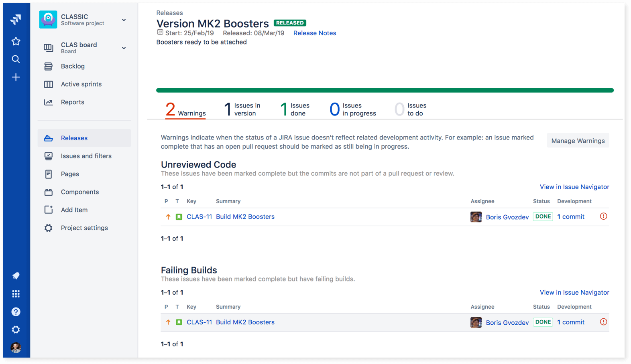The width and height of the screenshot is (631, 364).
Task: Open the feedback megaphone icon
Action: coord(16,276)
